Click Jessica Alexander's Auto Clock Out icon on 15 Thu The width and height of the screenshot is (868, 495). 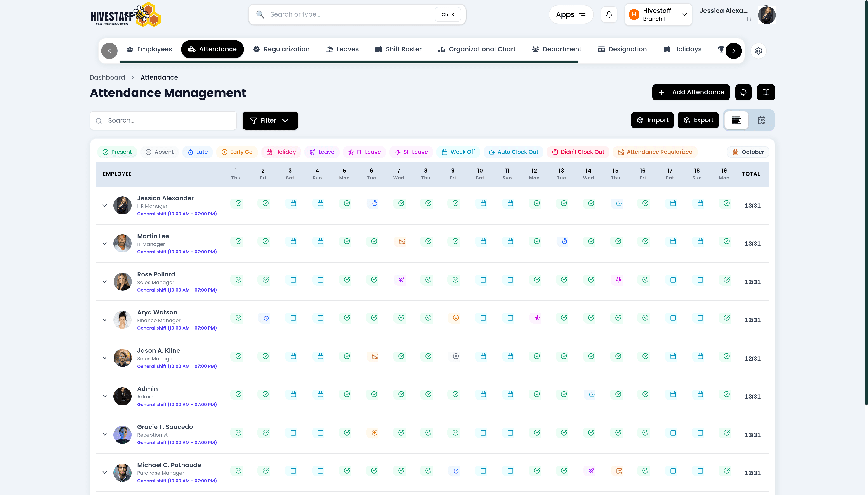pos(618,203)
